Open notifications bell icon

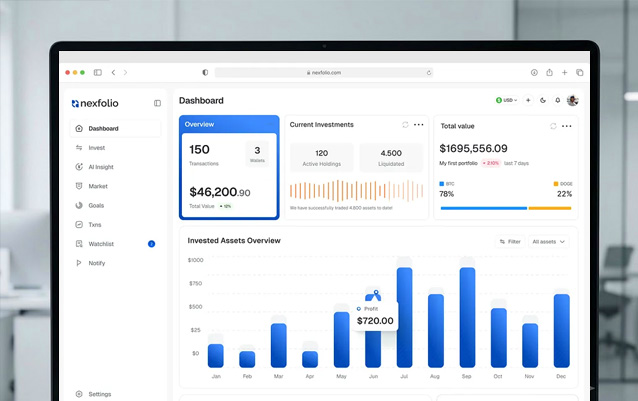tap(557, 100)
